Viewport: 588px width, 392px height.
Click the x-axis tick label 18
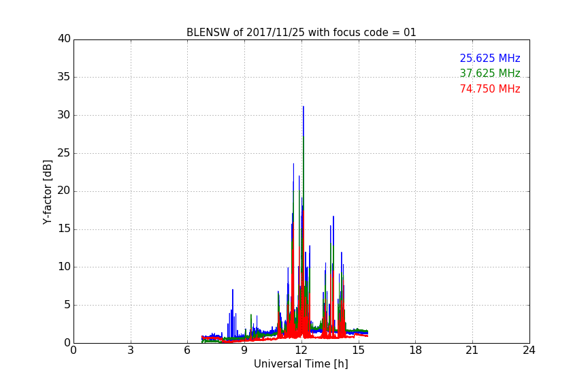tap(415, 350)
